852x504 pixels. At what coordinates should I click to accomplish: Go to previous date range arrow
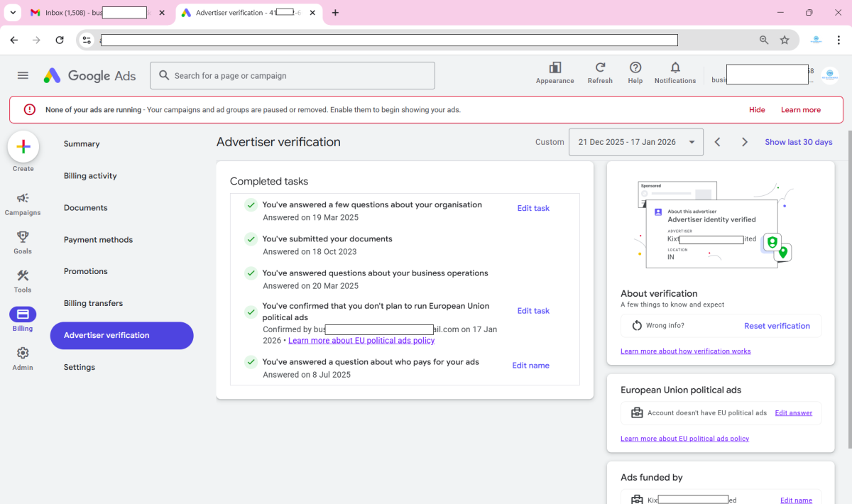pyautogui.click(x=717, y=142)
